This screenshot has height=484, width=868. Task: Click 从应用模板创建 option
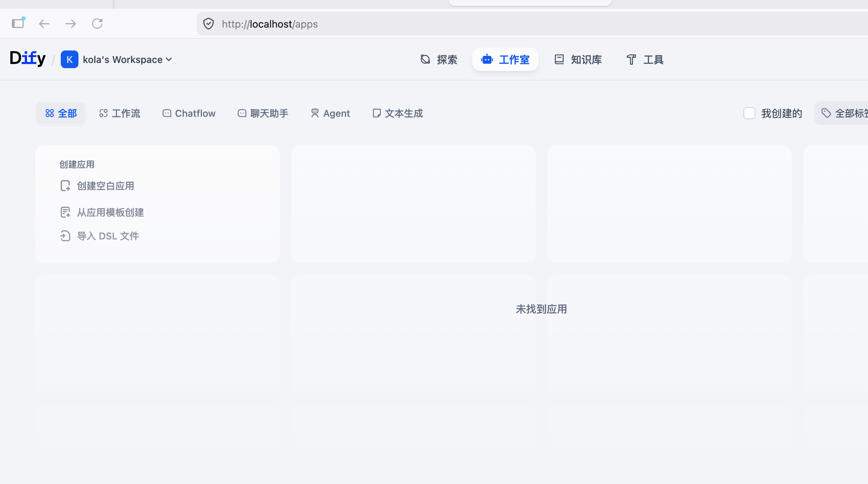[102, 213]
